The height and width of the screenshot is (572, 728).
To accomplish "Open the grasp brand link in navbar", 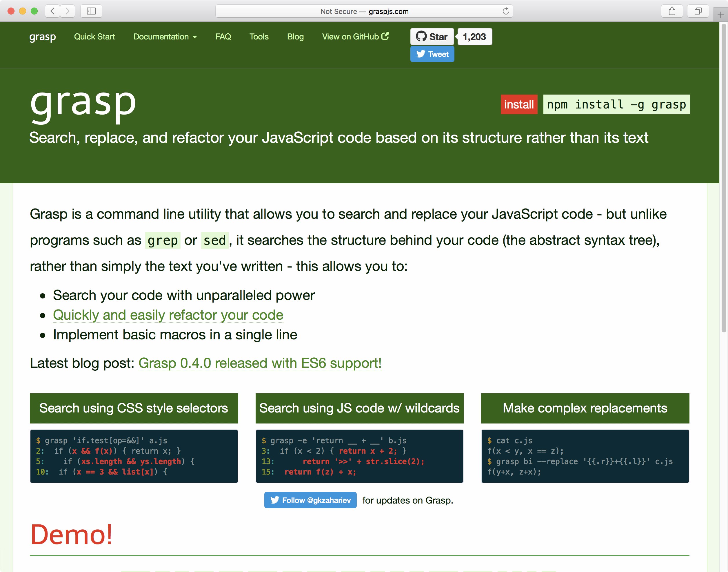I will (43, 37).
